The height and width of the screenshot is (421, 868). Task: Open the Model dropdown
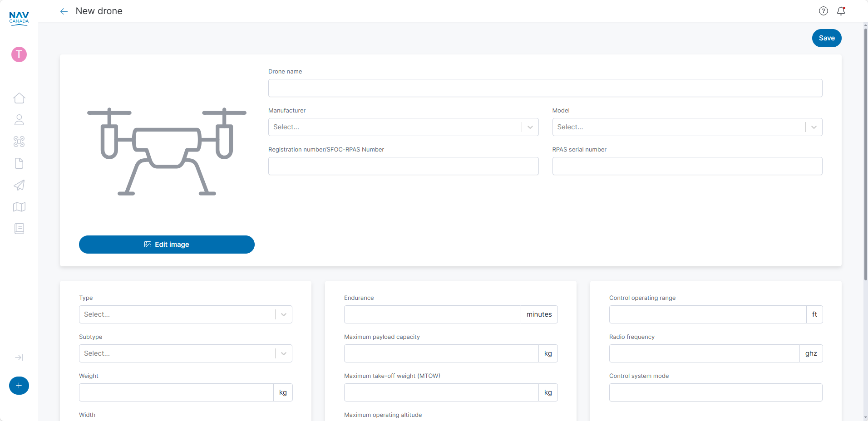point(687,127)
